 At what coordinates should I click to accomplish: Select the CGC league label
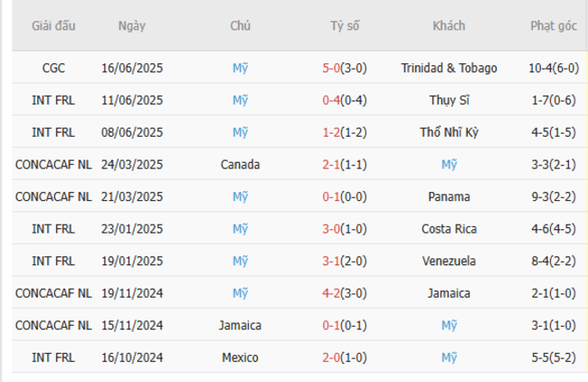point(53,68)
